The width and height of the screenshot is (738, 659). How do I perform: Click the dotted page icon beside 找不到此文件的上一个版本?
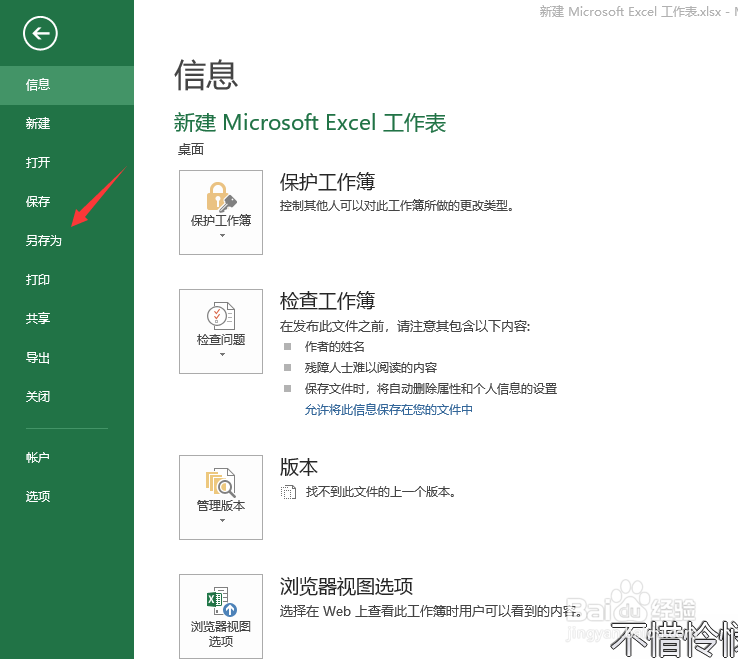(x=288, y=492)
